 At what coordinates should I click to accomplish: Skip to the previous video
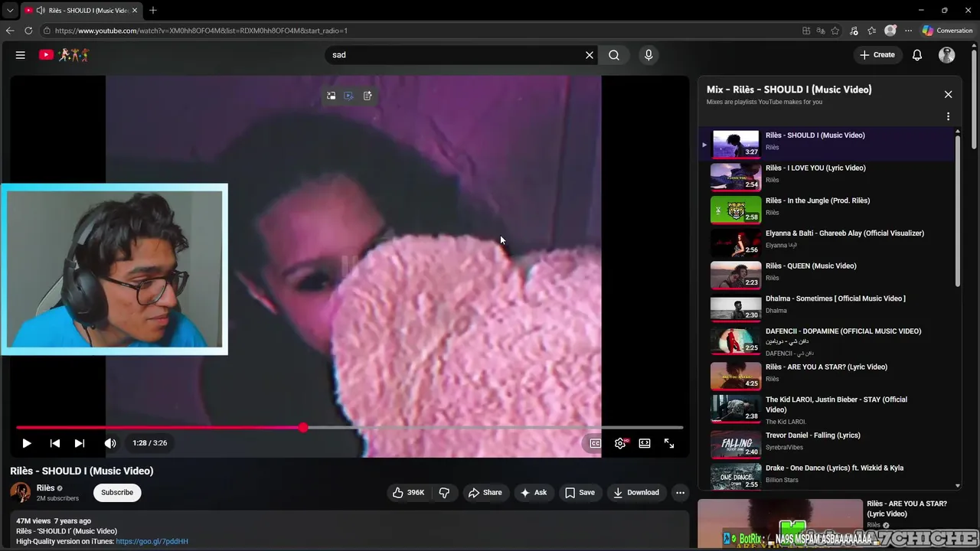pos(55,443)
